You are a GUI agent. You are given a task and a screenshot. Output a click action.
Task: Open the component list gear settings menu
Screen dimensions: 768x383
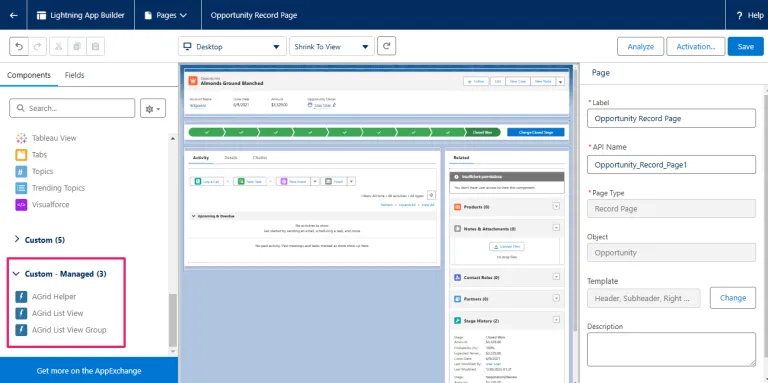click(x=153, y=108)
